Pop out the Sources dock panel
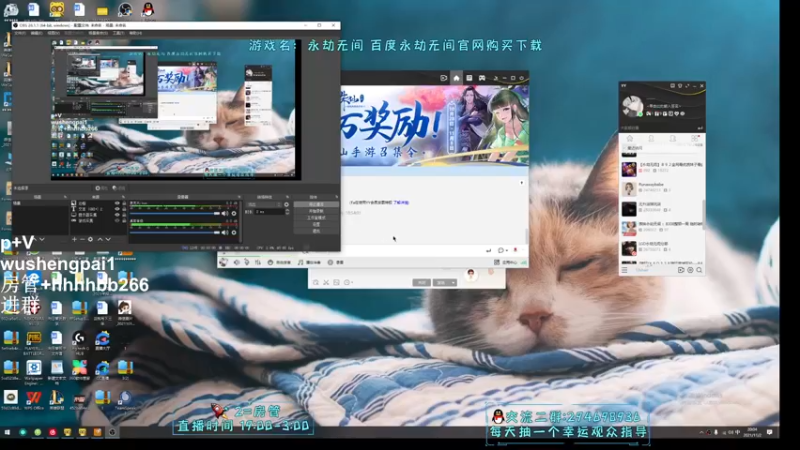This screenshot has height=450, width=800. (x=123, y=197)
